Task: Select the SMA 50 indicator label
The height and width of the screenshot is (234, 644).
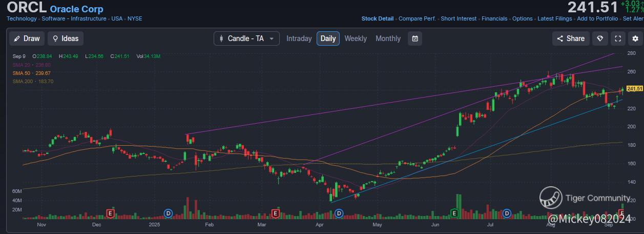Action: pos(32,73)
